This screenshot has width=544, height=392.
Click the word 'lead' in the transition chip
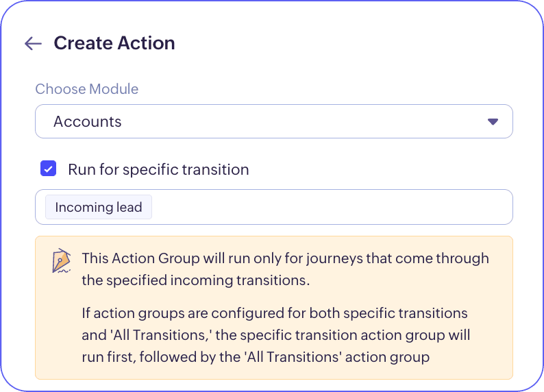pyautogui.click(x=129, y=207)
